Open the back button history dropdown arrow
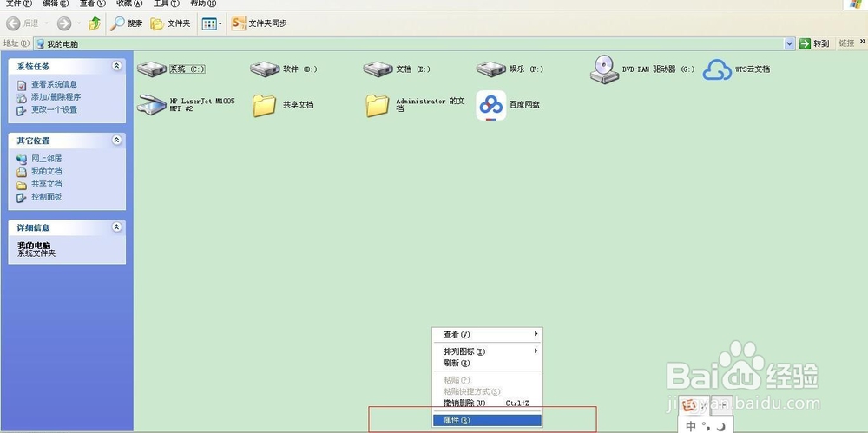Image resolution: width=868 pixels, height=433 pixels. point(47,23)
